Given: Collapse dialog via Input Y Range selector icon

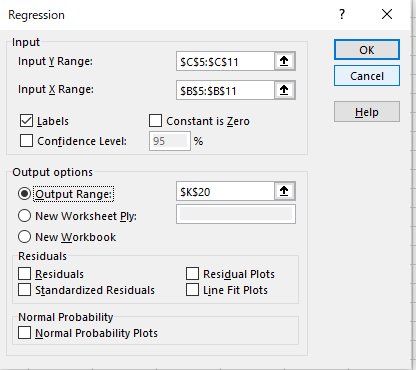Looking at the screenshot, I should [284, 61].
